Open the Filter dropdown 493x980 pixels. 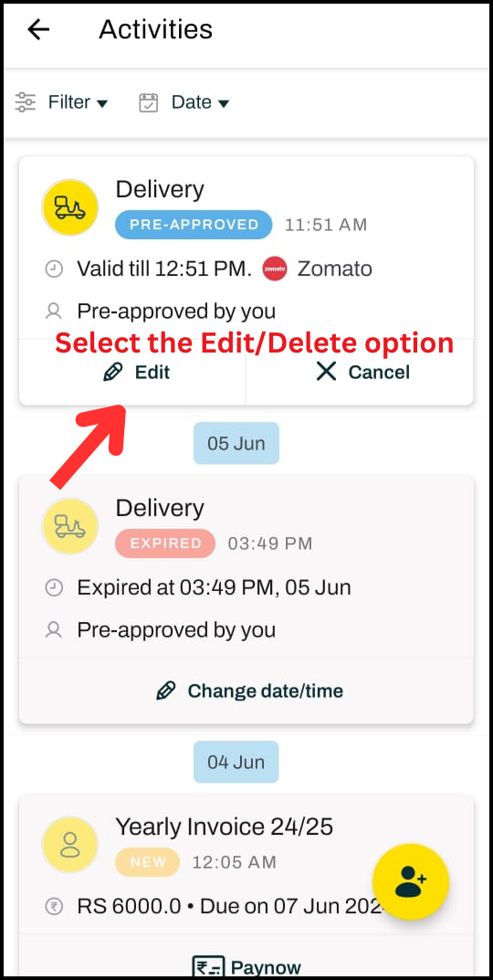click(x=78, y=102)
